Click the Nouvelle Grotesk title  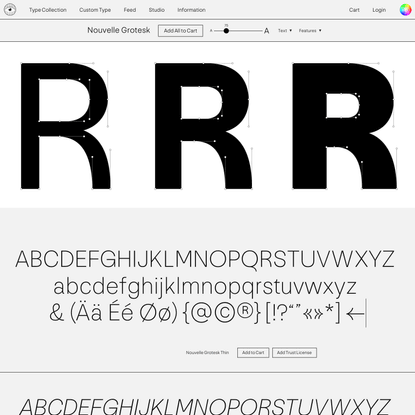click(x=119, y=30)
